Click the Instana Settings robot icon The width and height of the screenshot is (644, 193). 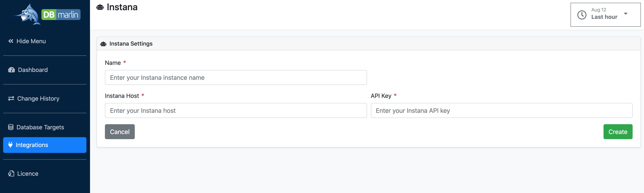[103, 44]
